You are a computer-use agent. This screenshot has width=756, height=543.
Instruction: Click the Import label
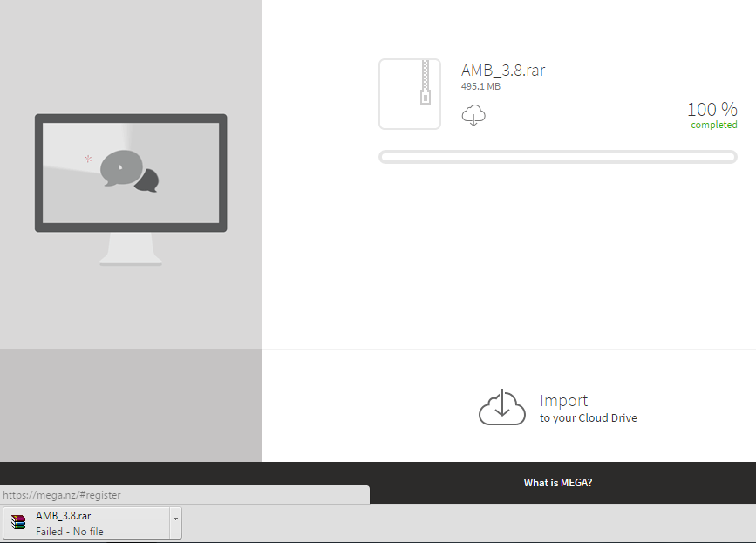click(563, 401)
